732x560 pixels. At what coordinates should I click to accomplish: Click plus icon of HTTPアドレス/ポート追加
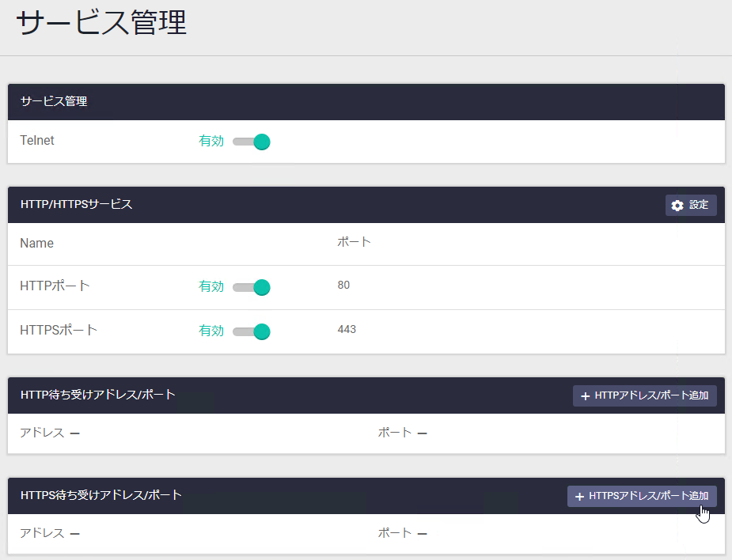pyautogui.click(x=585, y=396)
